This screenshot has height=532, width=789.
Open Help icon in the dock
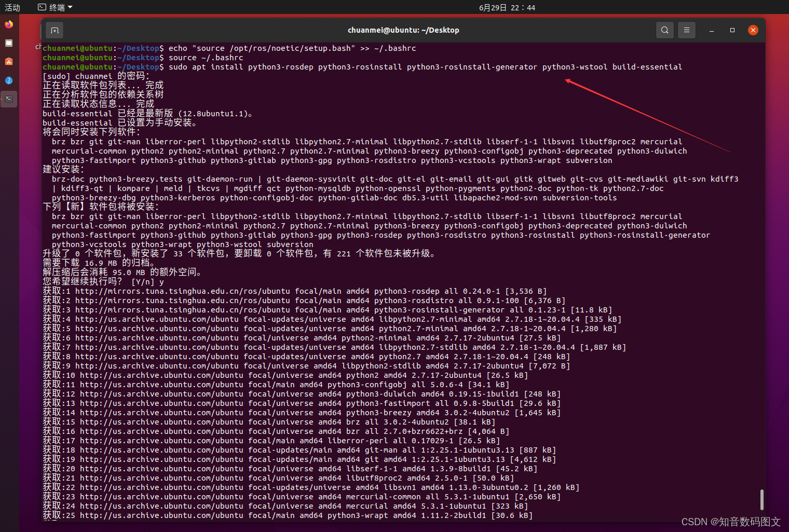coord(9,80)
